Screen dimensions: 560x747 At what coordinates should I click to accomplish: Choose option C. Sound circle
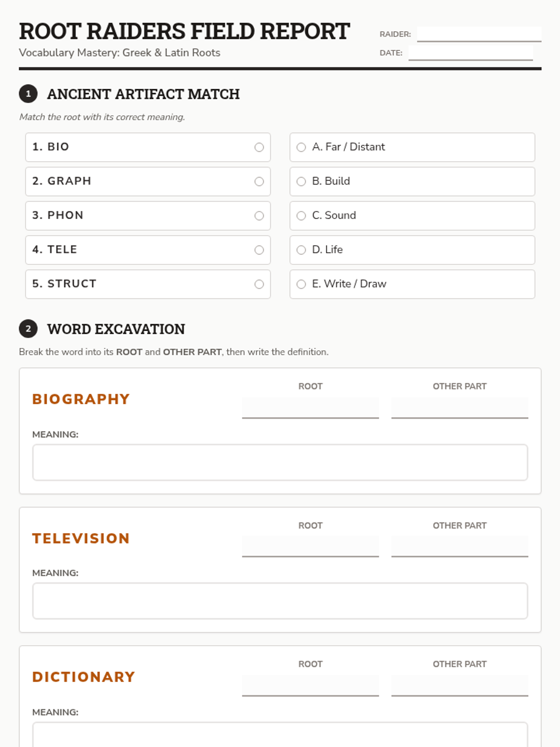(x=301, y=216)
